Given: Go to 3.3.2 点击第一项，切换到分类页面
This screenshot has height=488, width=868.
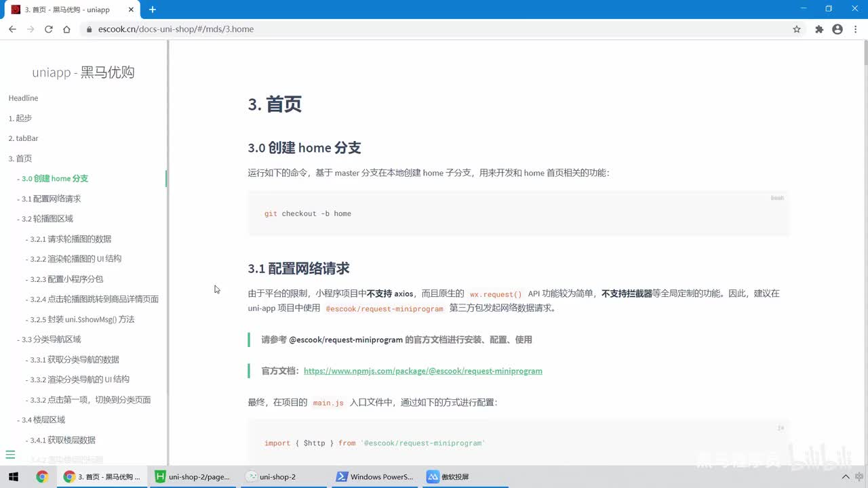Looking at the screenshot, I should 90,400.
